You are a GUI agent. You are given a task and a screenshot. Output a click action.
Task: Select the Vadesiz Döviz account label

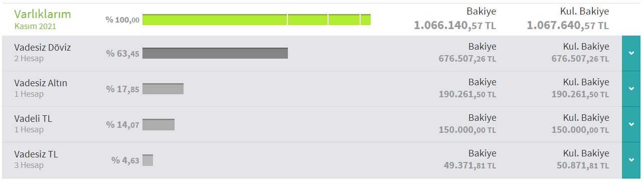43,48
